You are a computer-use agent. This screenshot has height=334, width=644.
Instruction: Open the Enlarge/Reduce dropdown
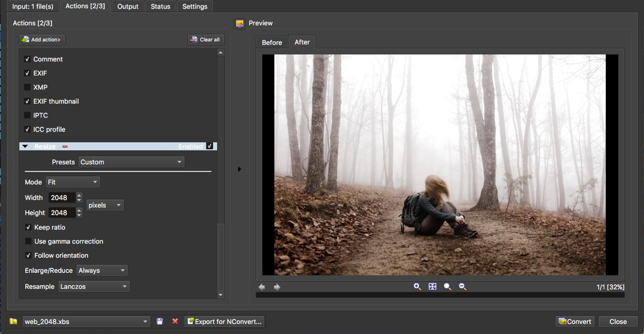click(102, 270)
